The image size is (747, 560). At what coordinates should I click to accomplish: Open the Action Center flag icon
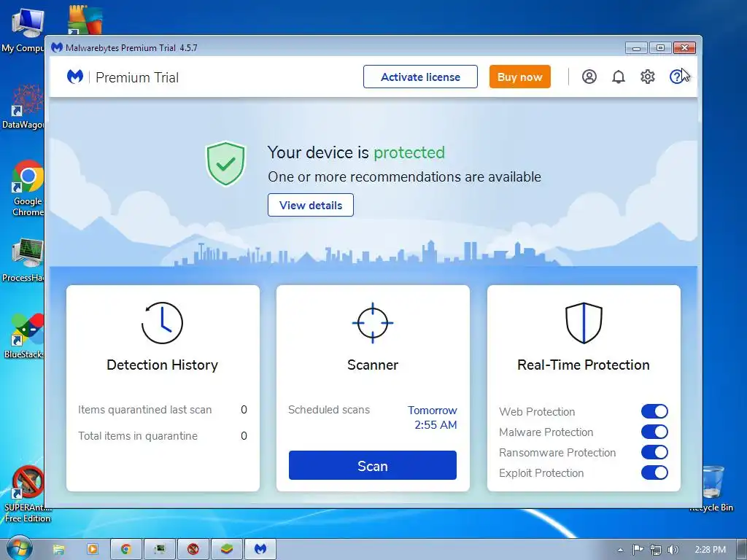638,550
